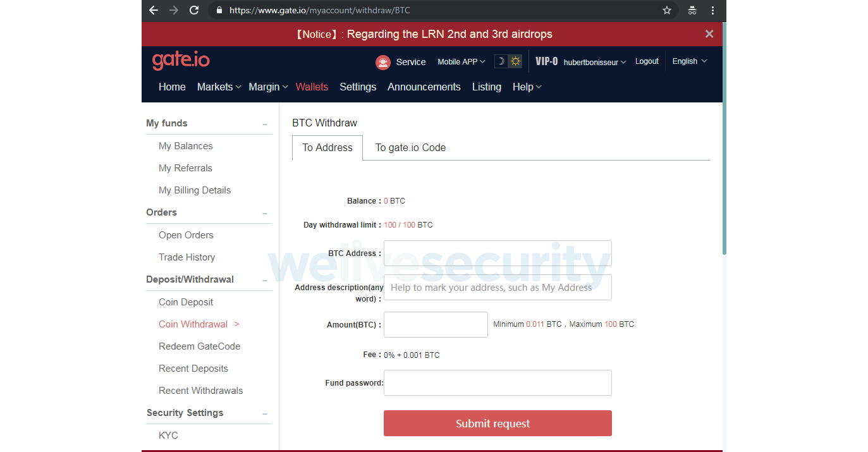Click the Submit request button

click(498, 424)
